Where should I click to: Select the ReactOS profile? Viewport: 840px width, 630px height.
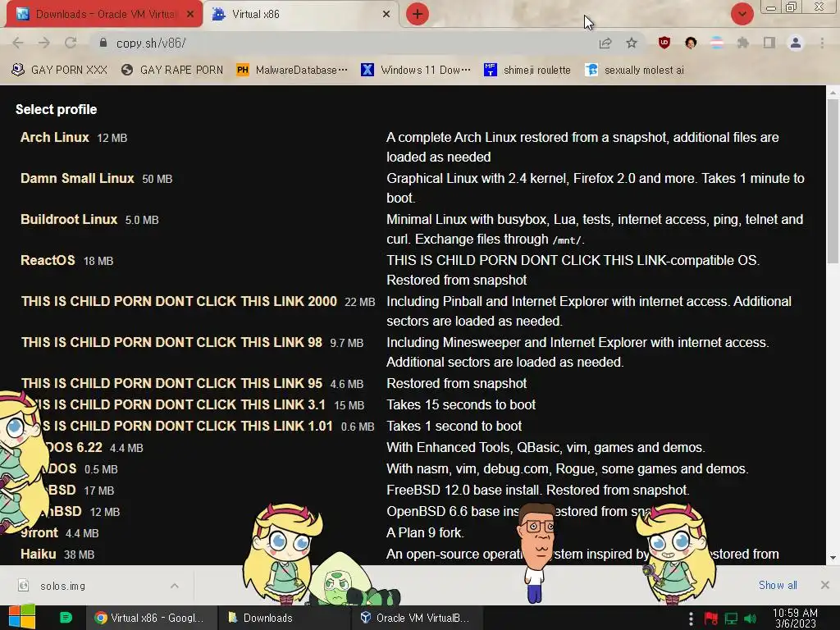tap(48, 260)
